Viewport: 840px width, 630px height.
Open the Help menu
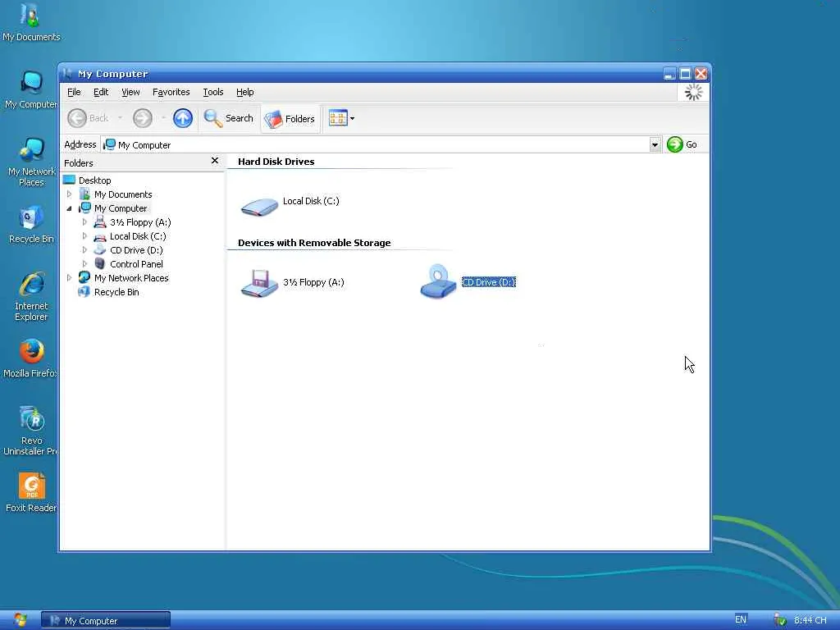coord(244,92)
